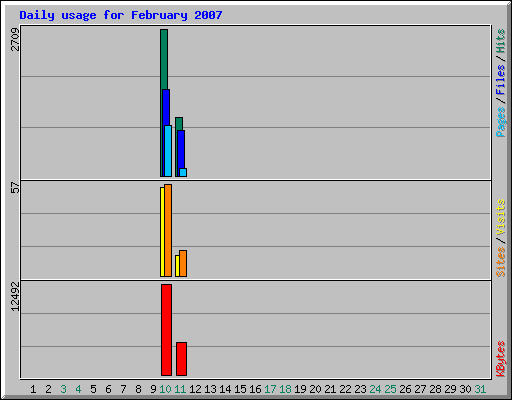Viewport: 512px width, 400px height.
Task: Click the 'Visits' legend label
Action: [x=501, y=218]
